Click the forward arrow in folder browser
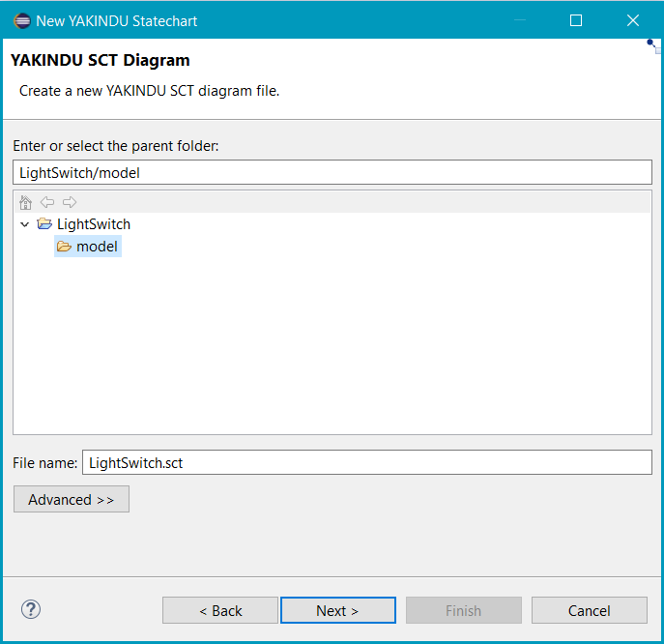This screenshot has height=644, width=664. 70,202
